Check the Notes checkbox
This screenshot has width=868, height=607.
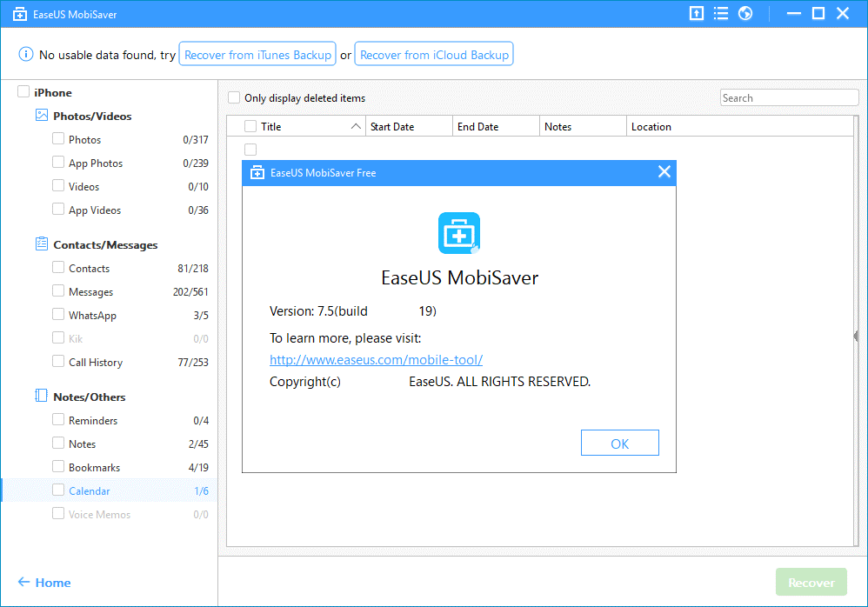pos(58,444)
